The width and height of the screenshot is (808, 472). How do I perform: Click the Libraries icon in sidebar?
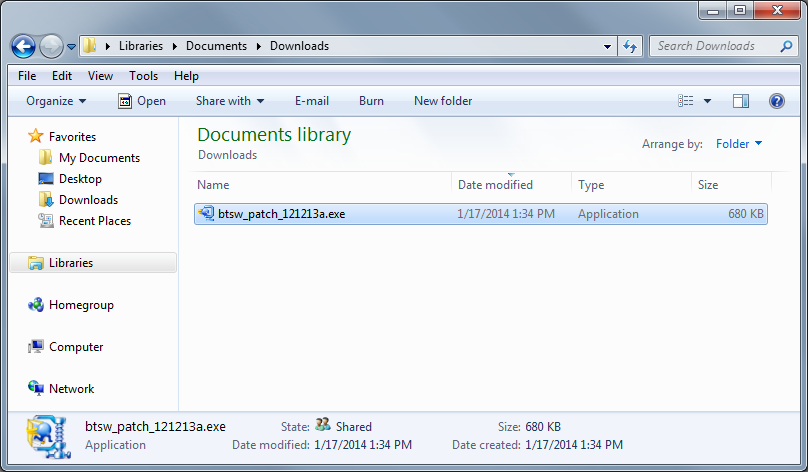click(36, 263)
